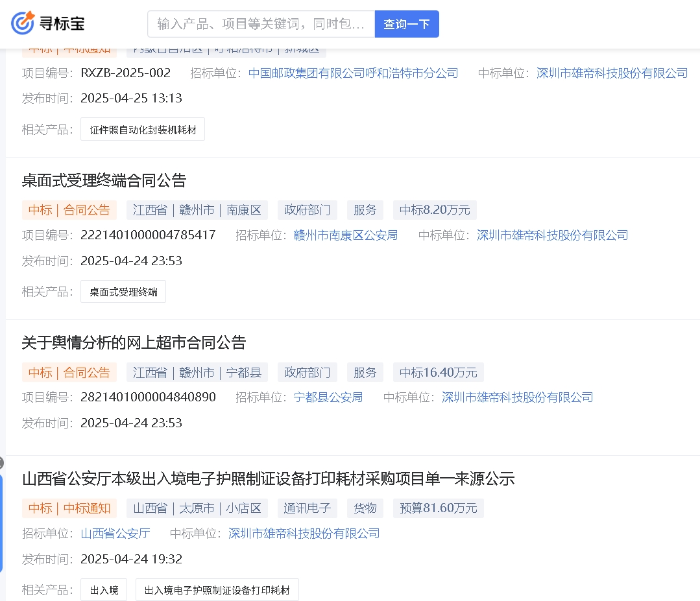Click 中标 | 合同公告 tag under 舆情分析 title
Screen dimensions: 700x601
click(x=69, y=373)
